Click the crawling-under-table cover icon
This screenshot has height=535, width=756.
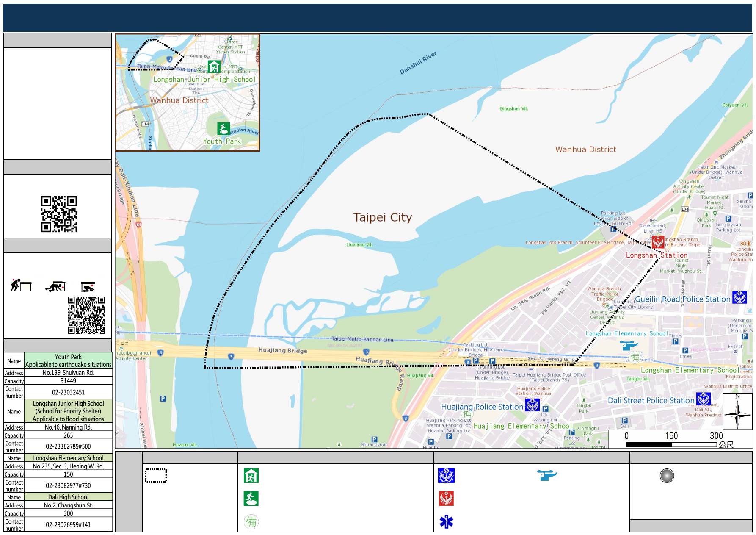pyautogui.click(x=55, y=287)
